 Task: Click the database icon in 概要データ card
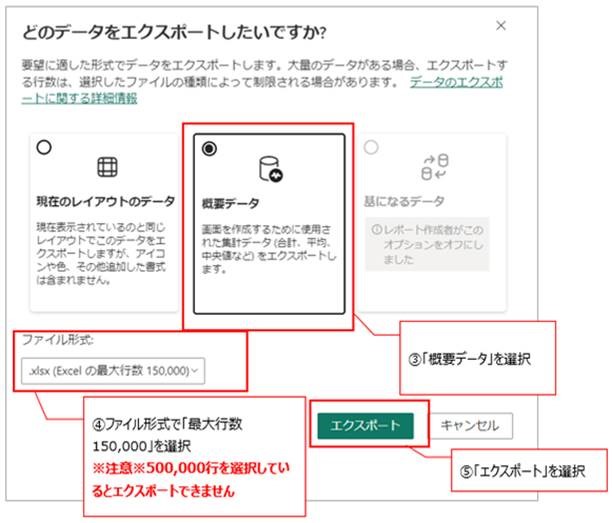[x=268, y=168]
